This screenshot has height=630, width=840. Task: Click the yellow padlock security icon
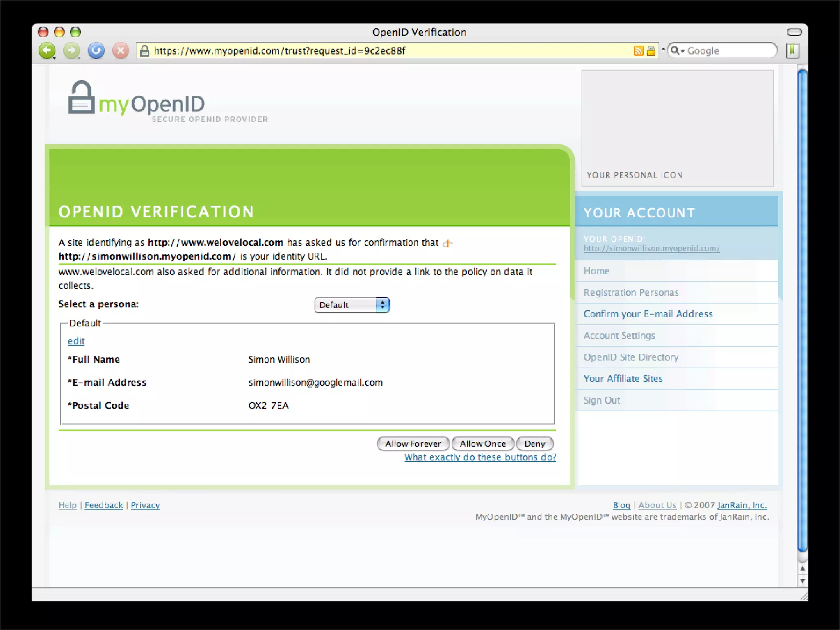click(x=651, y=51)
